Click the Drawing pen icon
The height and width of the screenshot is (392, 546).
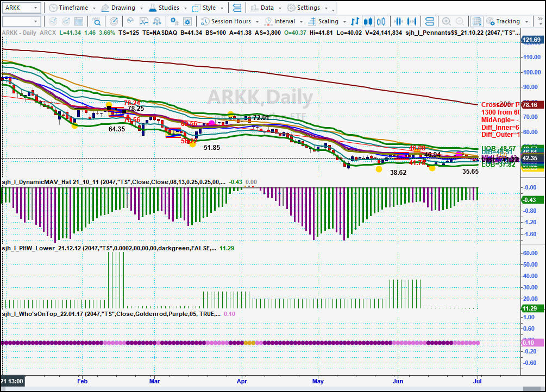[x=105, y=8]
